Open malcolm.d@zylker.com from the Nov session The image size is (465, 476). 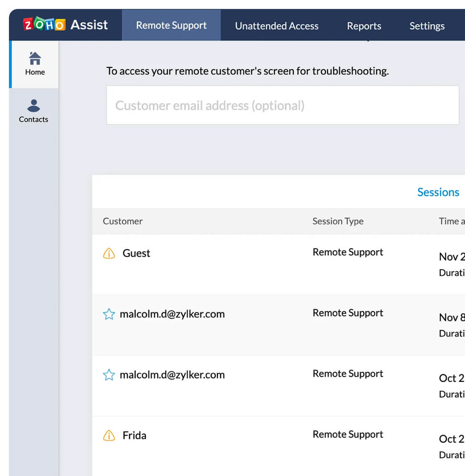click(x=172, y=314)
